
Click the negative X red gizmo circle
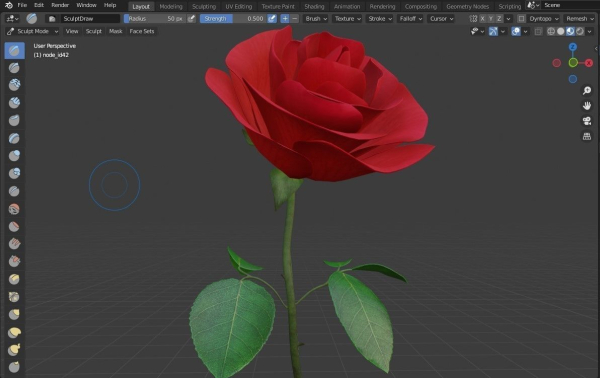(x=557, y=63)
